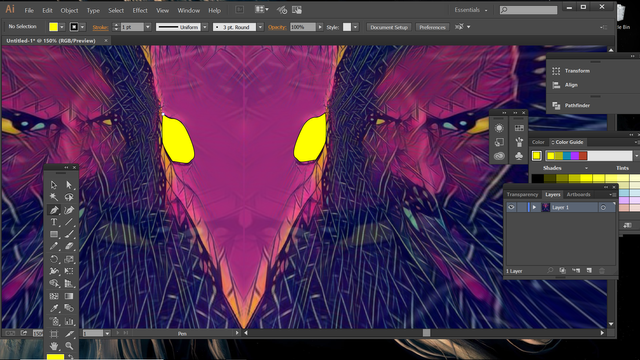This screenshot has height=360, width=640.
Task: Choose the Rotate tool
Action: [x=54, y=259]
